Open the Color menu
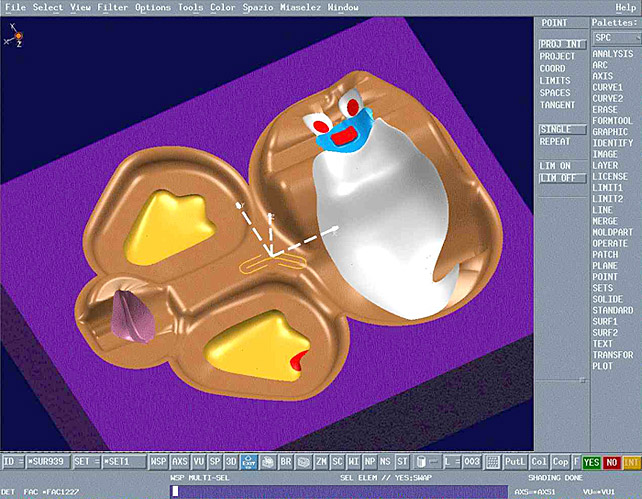642x499 pixels. click(222, 7)
